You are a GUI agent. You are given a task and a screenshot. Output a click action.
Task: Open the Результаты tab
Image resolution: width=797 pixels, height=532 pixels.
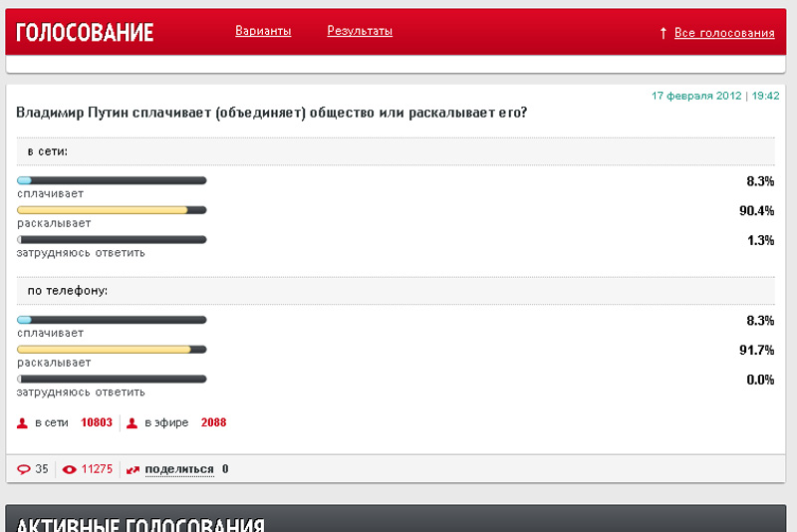[360, 31]
